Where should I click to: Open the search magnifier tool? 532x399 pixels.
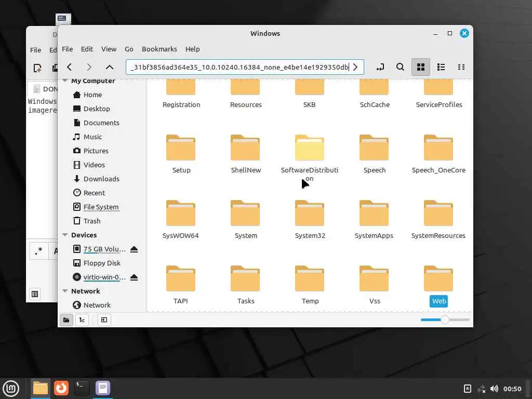pyautogui.click(x=401, y=67)
